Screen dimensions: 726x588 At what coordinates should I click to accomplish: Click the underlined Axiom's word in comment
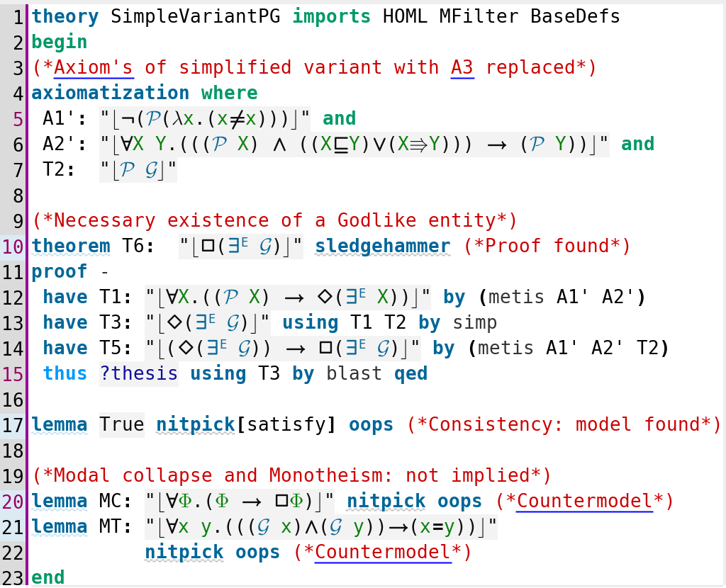pos(93,68)
